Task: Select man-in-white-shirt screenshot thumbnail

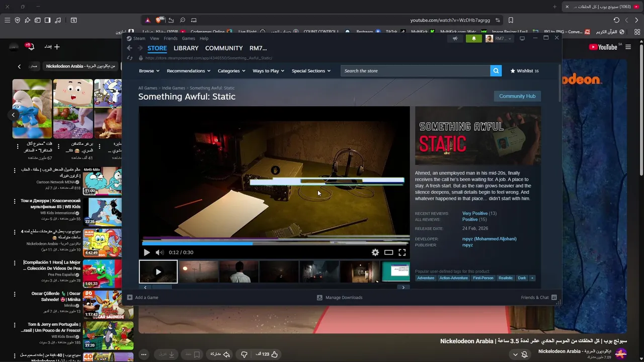Action: tap(238, 271)
